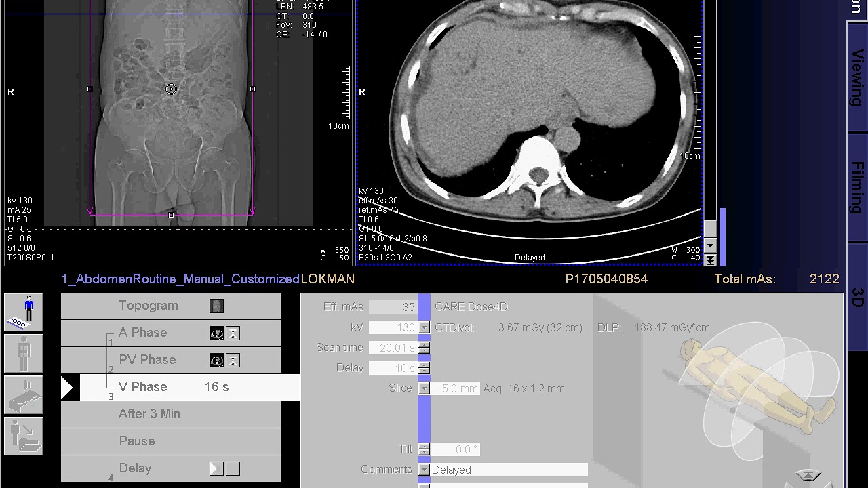Click the topogram range center target marker

(x=171, y=89)
